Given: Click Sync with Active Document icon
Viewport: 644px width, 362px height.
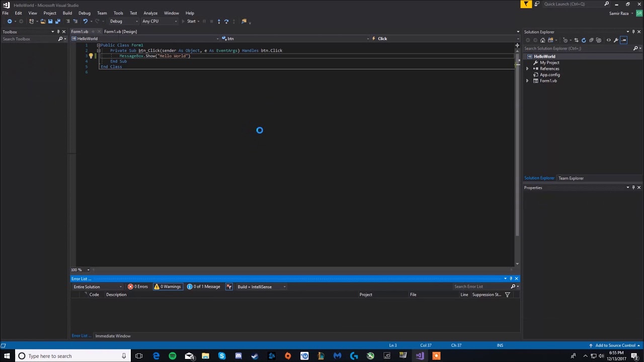Looking at the screenshot, I should tap(577, 40).
